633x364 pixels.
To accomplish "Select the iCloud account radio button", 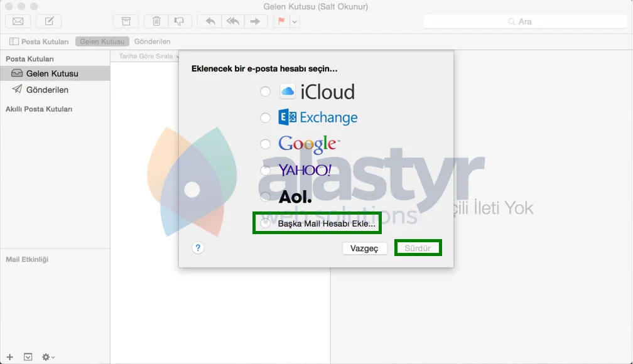I will (x=265, y=91).
